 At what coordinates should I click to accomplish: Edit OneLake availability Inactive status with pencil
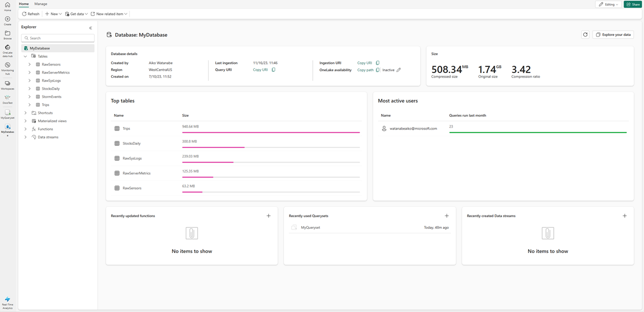[x=399, y=70]
